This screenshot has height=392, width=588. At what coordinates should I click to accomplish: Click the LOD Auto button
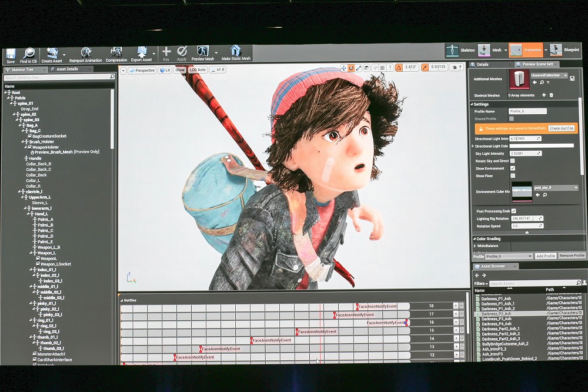pos(197,70)
